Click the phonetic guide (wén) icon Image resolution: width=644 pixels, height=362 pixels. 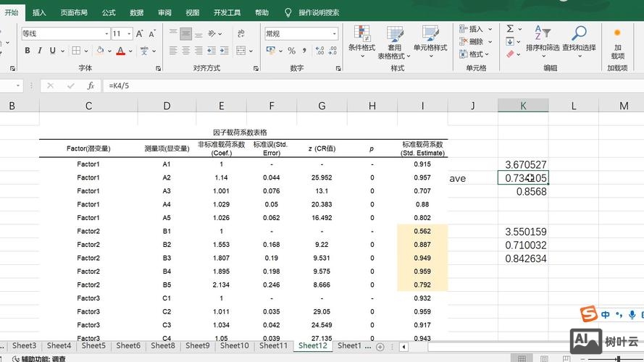click(x=144, y=51)
